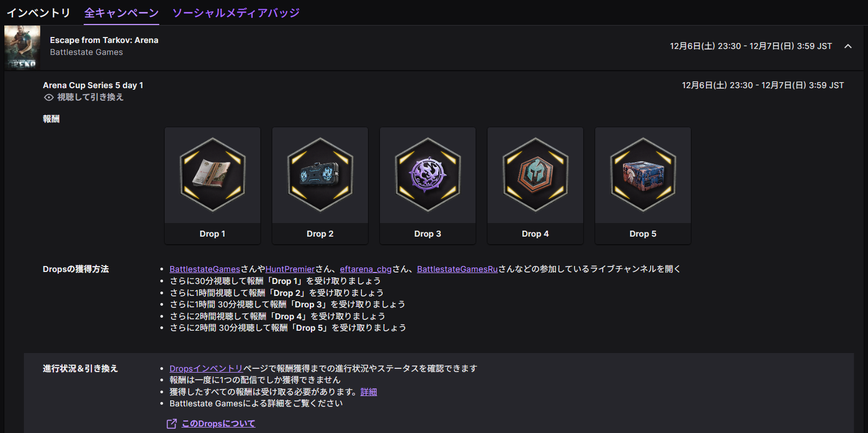Collapse the Escape from Tarkov: Arena campaign chevron
This screenshot has width=868, height=433.
click(848, 46)
